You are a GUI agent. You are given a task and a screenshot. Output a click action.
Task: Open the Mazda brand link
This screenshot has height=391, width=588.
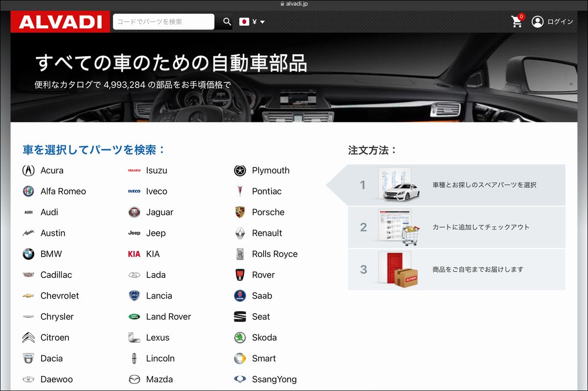coord(159,379)
